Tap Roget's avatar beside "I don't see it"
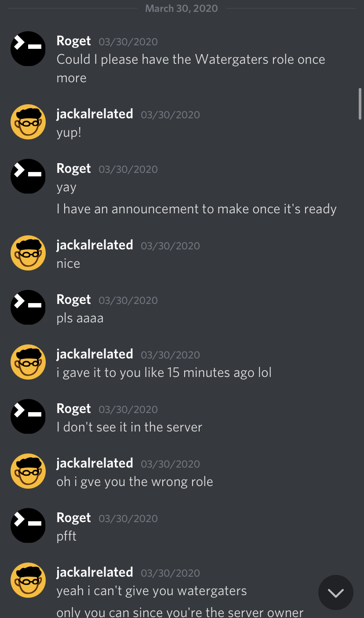Viewport: 364px width, 618px height. click(x=28, y=417)
